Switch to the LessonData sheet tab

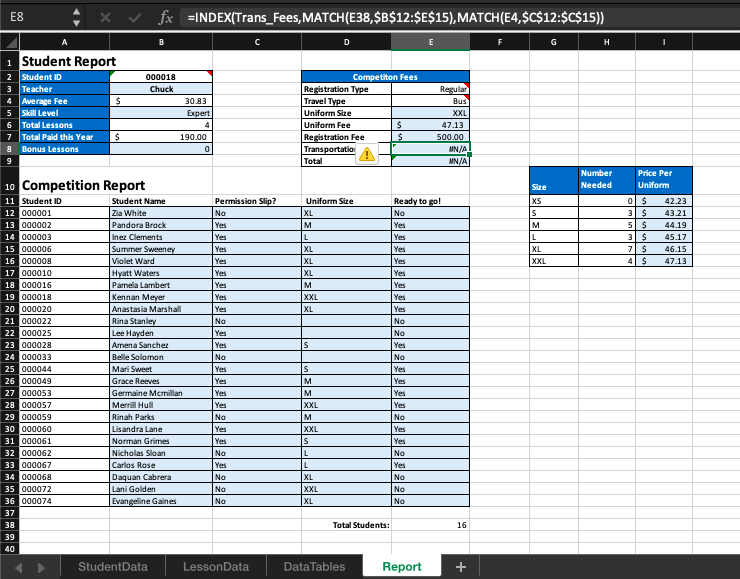tap(216, 567)
